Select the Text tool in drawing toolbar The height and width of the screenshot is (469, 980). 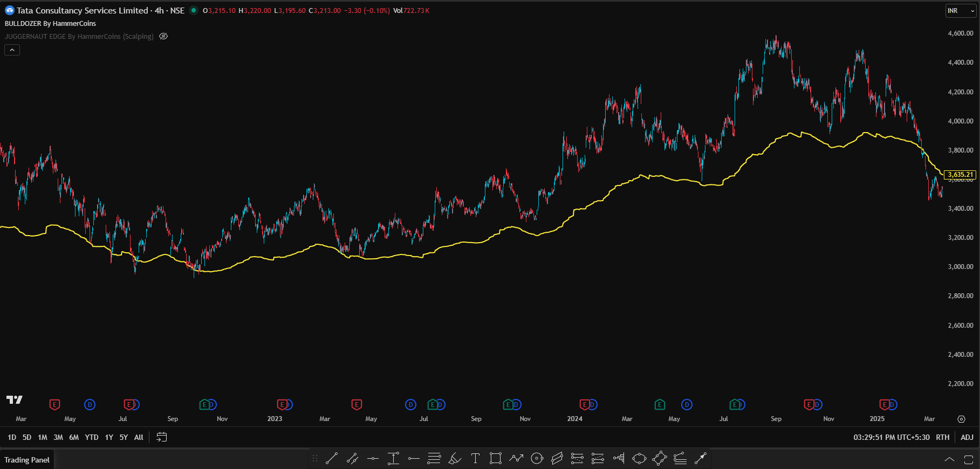(475, 459)
